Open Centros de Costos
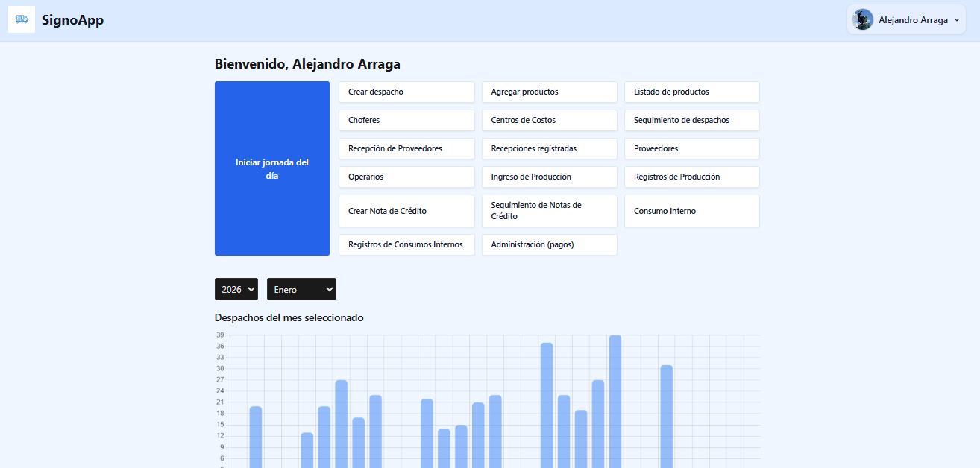 click(x=549, y=120)
